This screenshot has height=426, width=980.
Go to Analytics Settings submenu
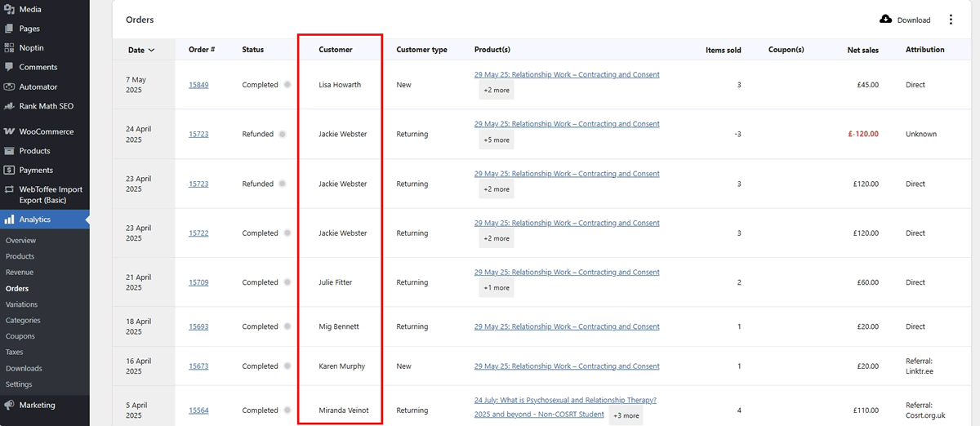click(19, 384)
